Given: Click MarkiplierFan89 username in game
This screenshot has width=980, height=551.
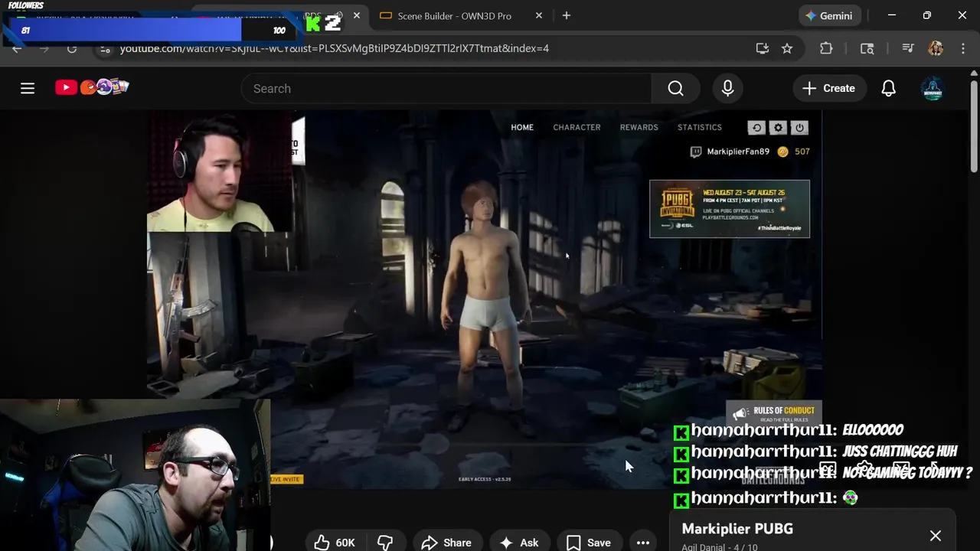Looking at the screenshot, I should 738,152.
